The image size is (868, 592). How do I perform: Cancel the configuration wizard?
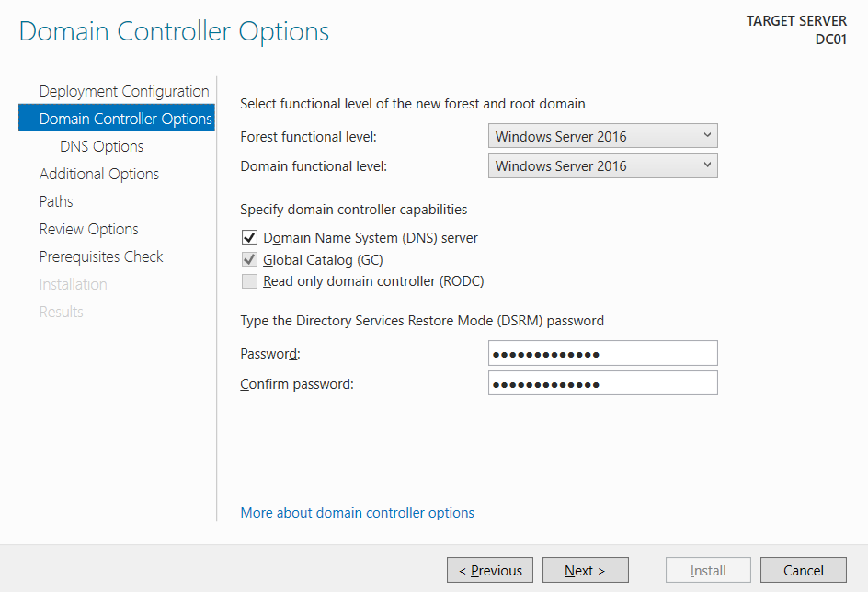[x=803, y=570]
